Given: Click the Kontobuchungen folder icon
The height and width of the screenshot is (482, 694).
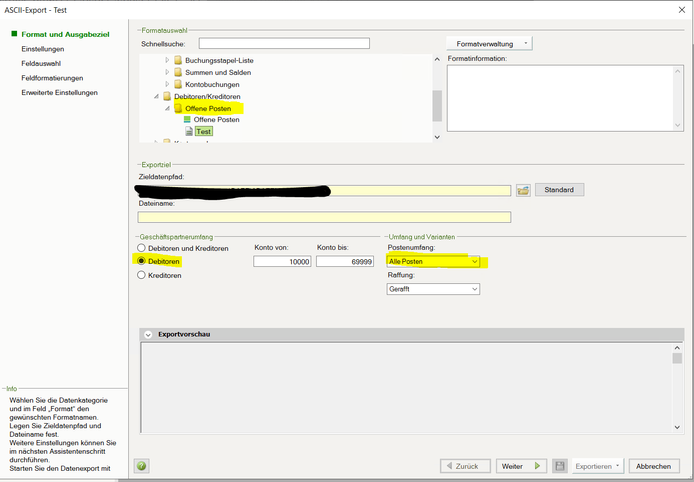Looking at the screenshot, I should coord(178,84).
